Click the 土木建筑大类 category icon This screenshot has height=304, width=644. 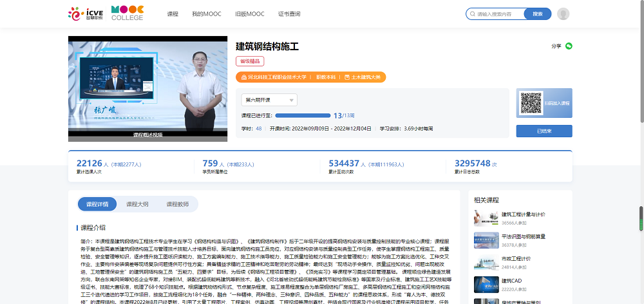pyautogui.click(x=346, y=77)
